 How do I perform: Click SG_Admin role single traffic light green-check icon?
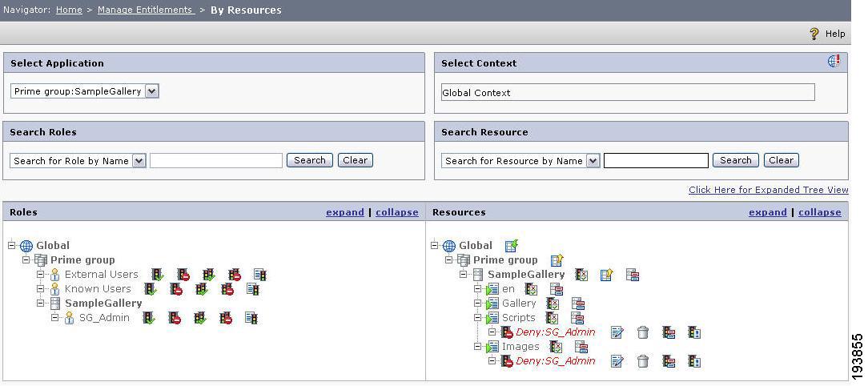(x=149, y=317)
